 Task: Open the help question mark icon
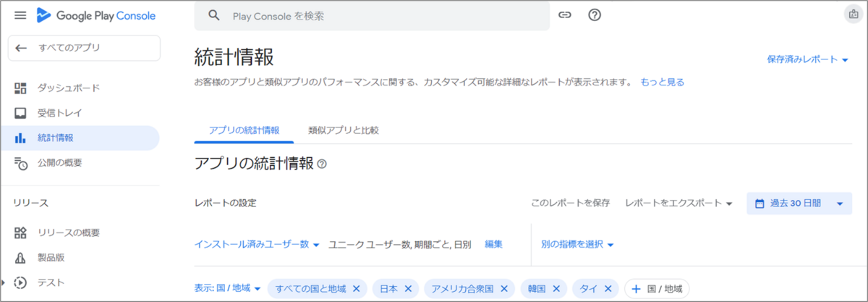point(595,15)
